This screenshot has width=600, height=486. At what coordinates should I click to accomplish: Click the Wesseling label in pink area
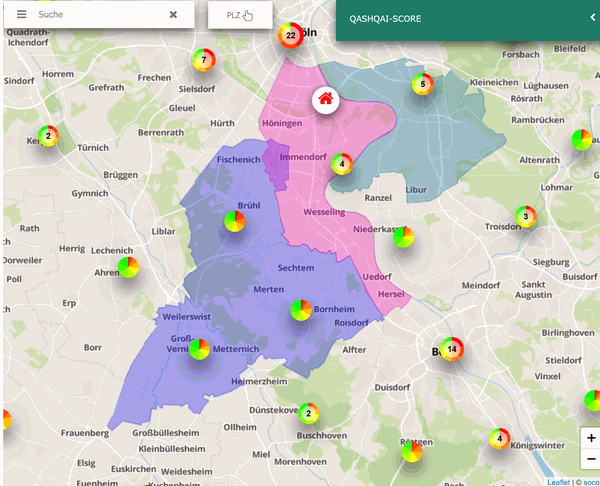(x=324, y=212)
